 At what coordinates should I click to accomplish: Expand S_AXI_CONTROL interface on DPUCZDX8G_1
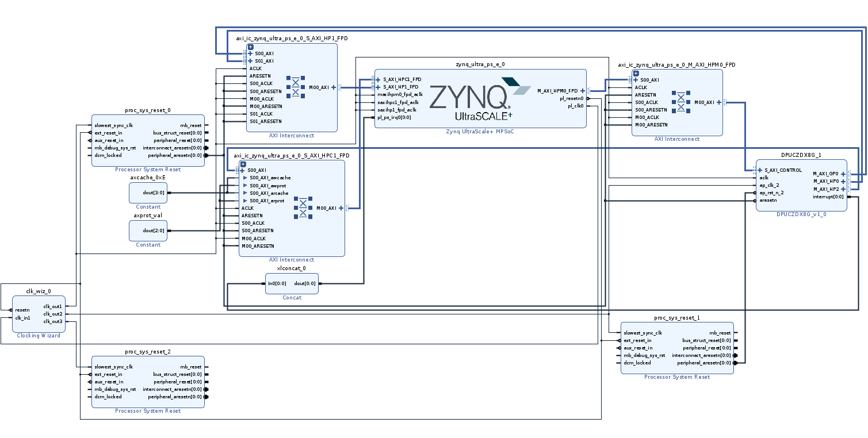pos(759,170)
